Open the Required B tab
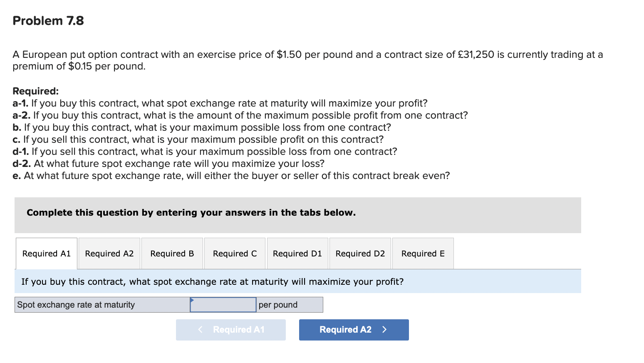This screenshot has height=363, width=644. point(172,253)
